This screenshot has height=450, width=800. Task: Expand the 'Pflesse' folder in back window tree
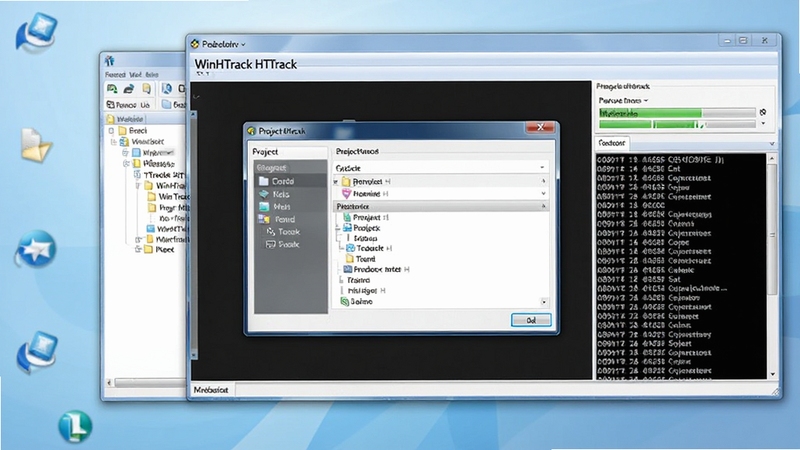click(126, 163)
